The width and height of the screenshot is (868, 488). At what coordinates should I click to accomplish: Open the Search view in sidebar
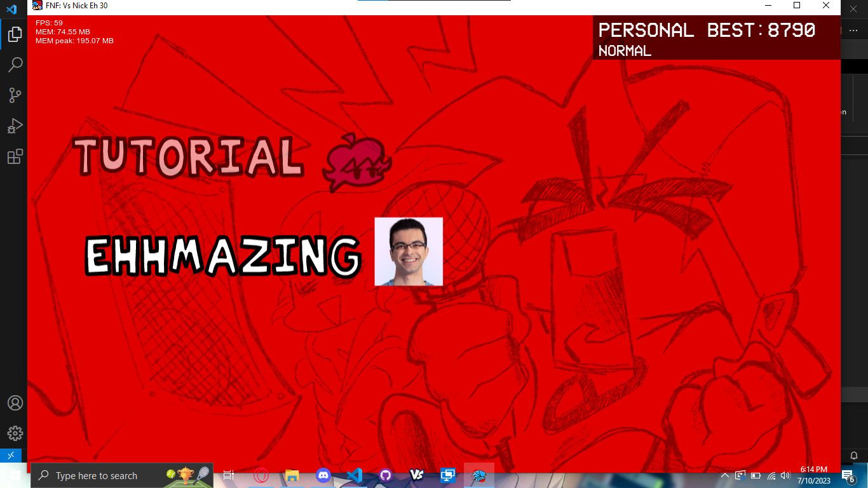point(15,65)
